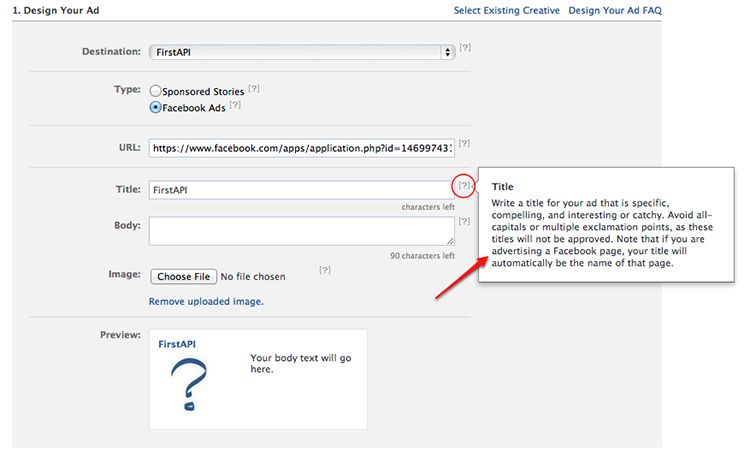Focus the URL input field
The width and height of the screenshot is (750, 452).
302,148
